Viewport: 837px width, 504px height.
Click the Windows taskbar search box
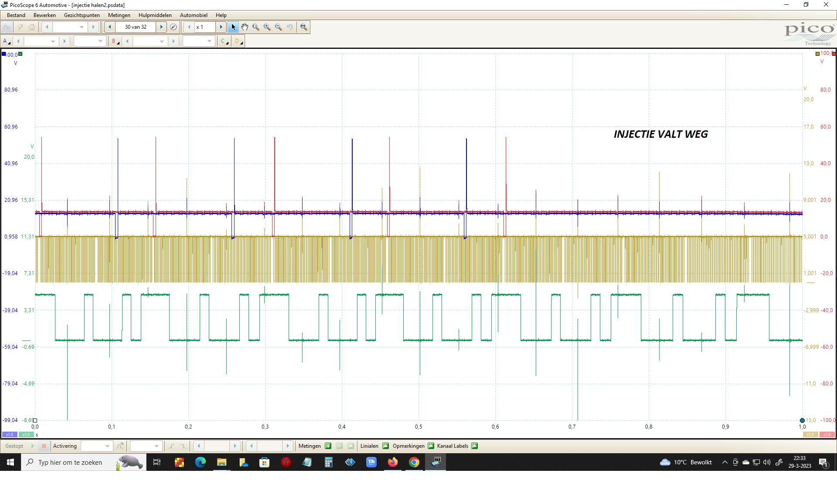click(70, 462)
